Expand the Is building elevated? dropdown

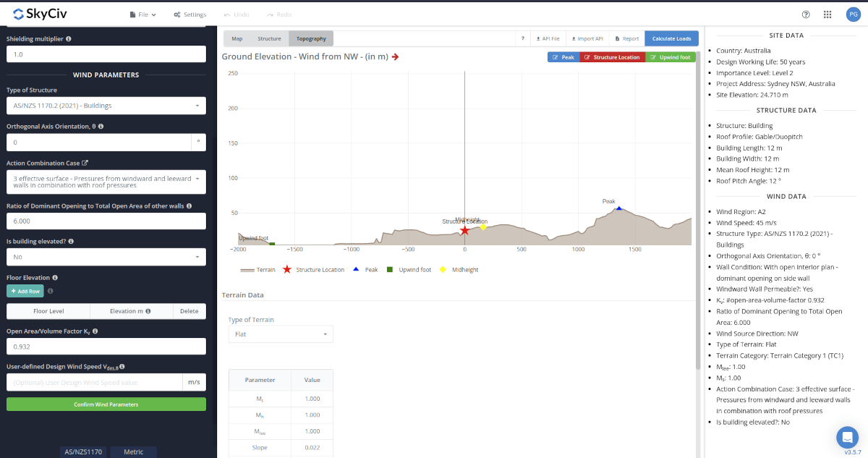(106, 256)
